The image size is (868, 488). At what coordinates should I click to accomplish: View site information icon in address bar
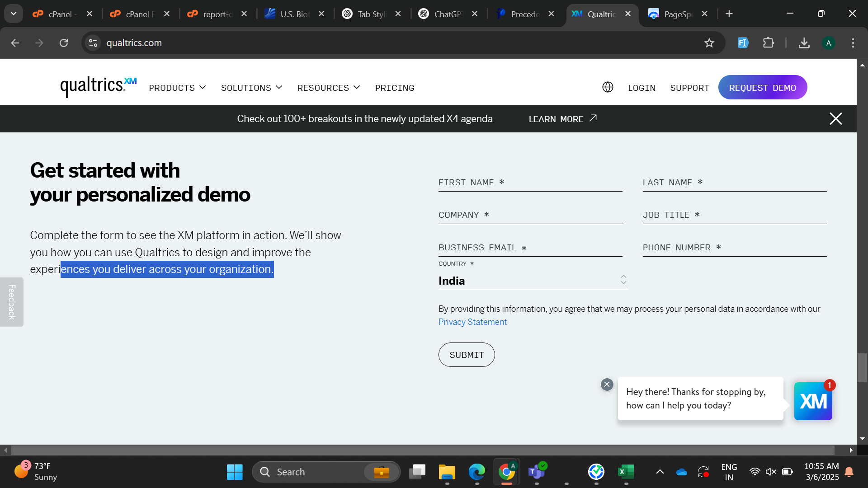93,43
